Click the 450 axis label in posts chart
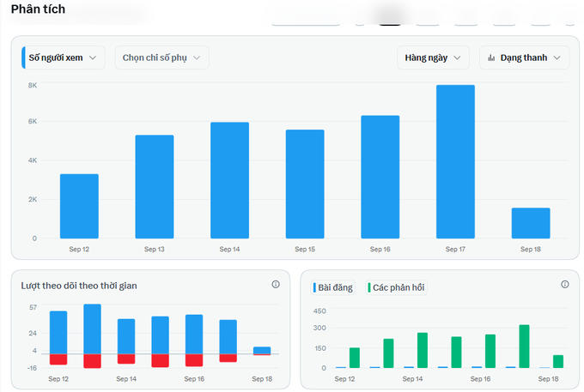Screen dimensions: 584x392 click(319, 311)
